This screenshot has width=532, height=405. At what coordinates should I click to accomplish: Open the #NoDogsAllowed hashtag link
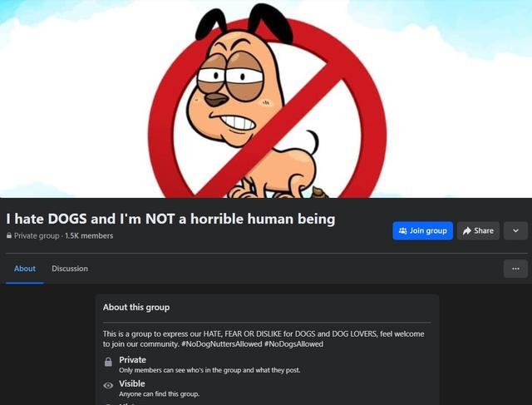pos(293,344)
